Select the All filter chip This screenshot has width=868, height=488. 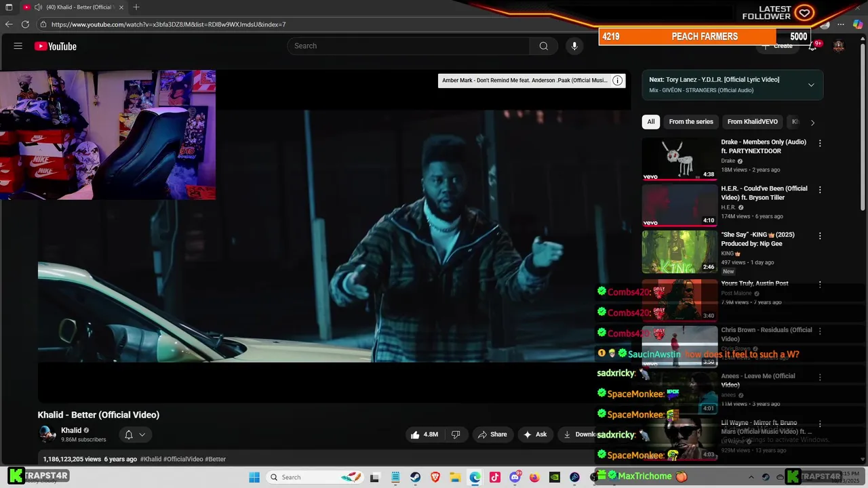pyautogui.click(x=651, y=122)
